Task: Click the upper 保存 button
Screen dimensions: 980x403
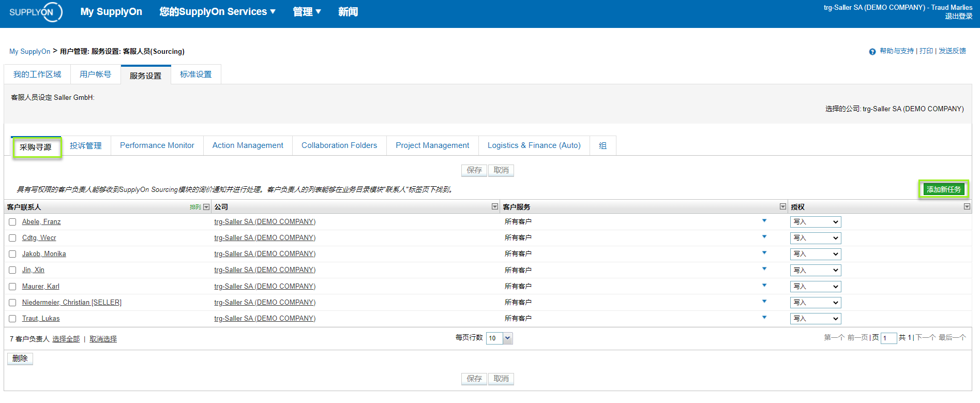Action: point(474,170)
